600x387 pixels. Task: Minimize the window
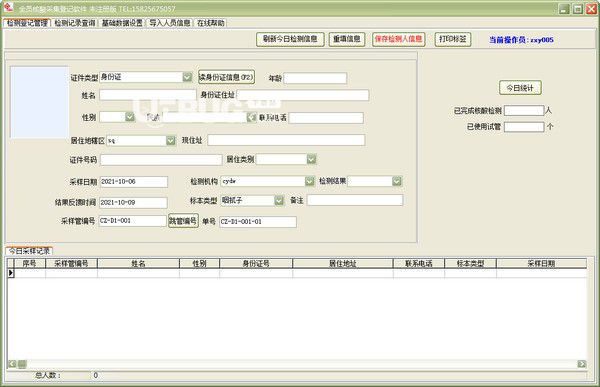click(x=564, y=8)
